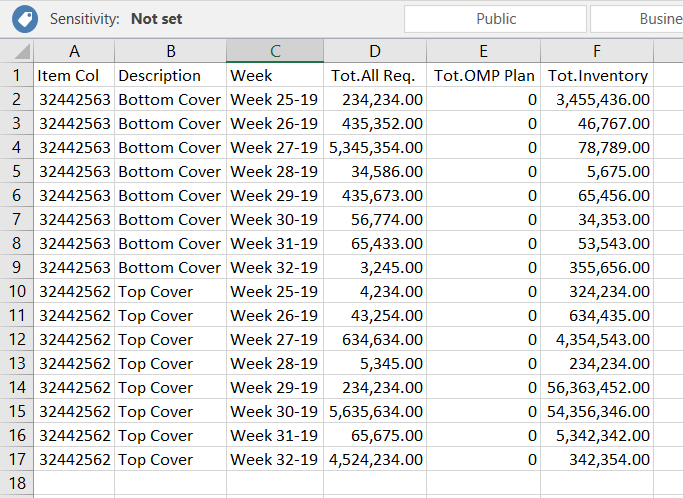The width and height of the screenshot is (683, 498).
Task: Set sensitivity to Public
Action: coord(495,19)
